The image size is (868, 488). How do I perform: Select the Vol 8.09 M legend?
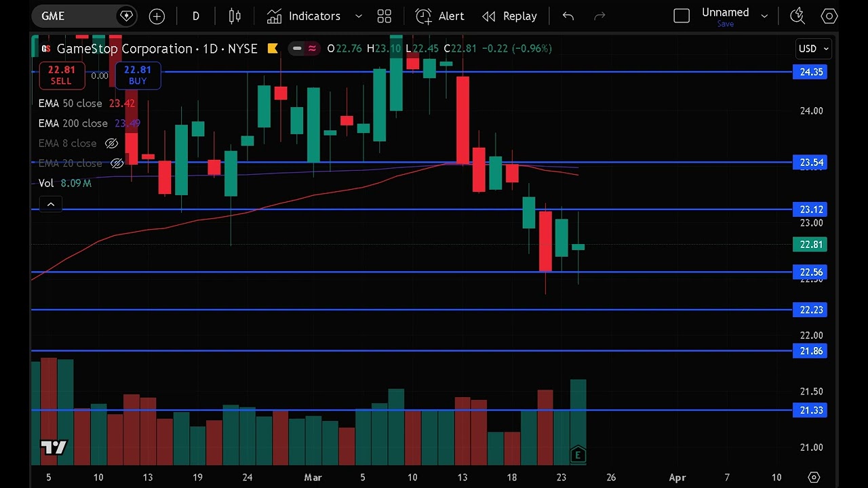pos(65,183)
